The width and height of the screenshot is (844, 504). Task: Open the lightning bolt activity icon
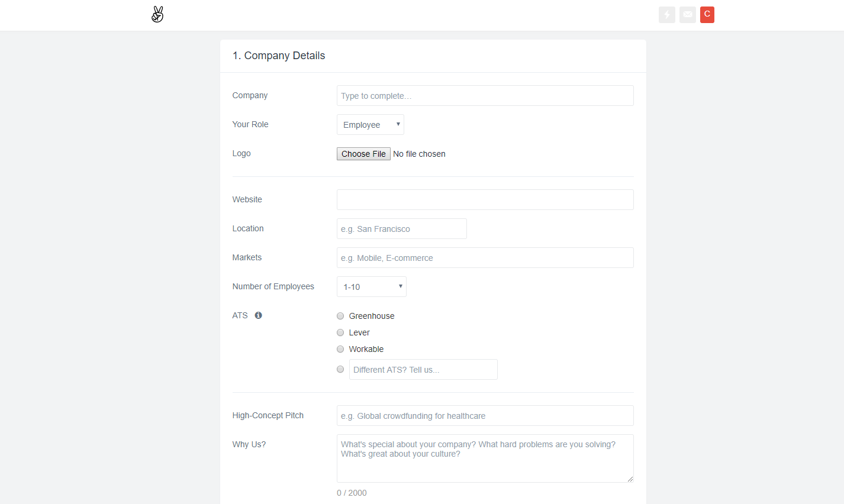(x=667, y=15)
